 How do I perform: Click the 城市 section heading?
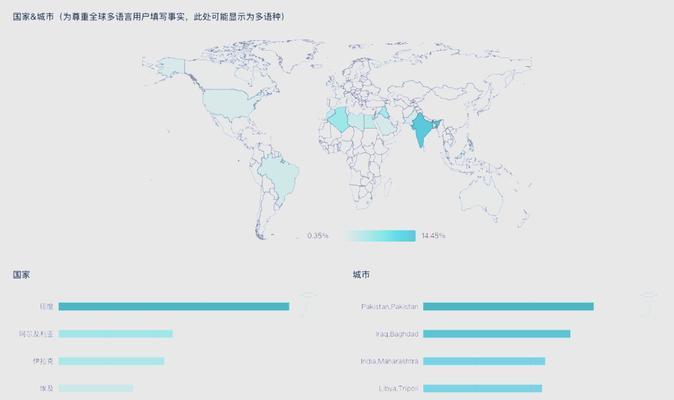(361, 275)
